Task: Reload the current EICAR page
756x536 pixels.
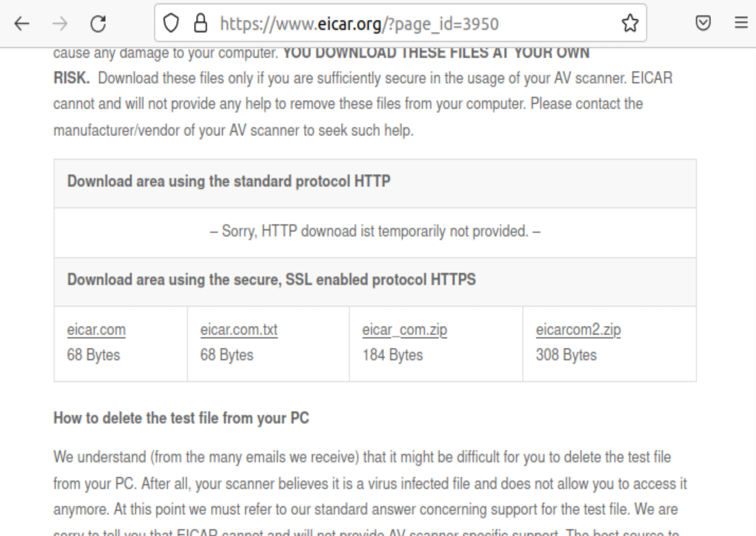Action: click(98, 23)
